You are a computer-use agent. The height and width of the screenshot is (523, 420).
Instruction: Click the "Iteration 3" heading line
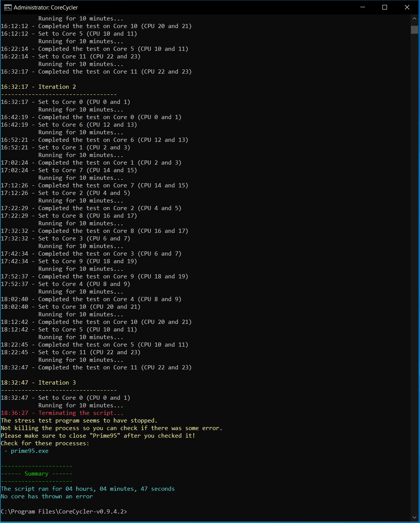point(38,383)
